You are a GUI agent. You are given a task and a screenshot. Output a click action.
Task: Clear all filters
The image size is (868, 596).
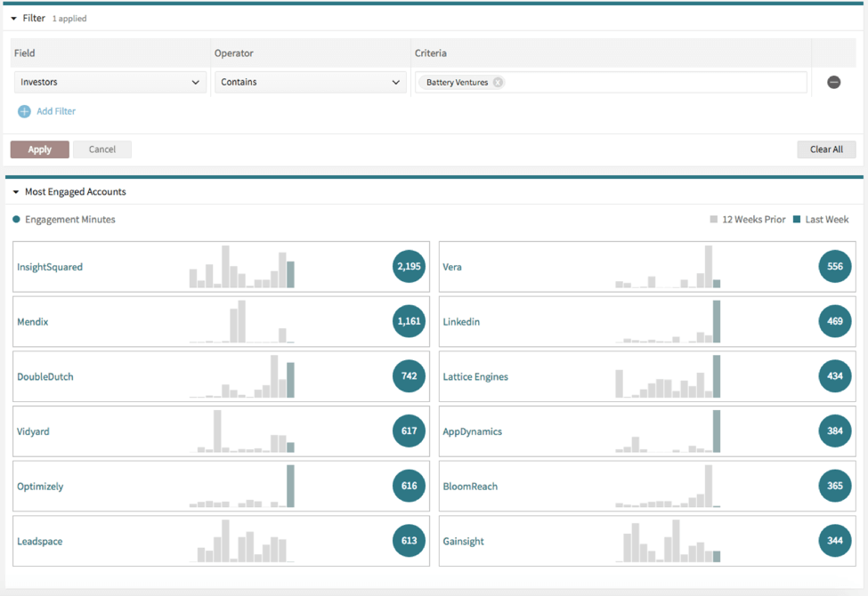[x=826, y=149]
